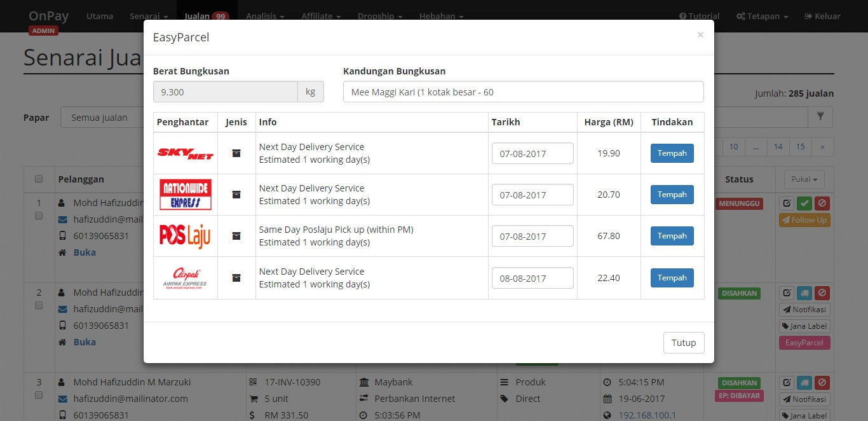The height and width of the screenshot is (421, 868).
Task: Go to pagination page 14
Action: click(778, 146)
